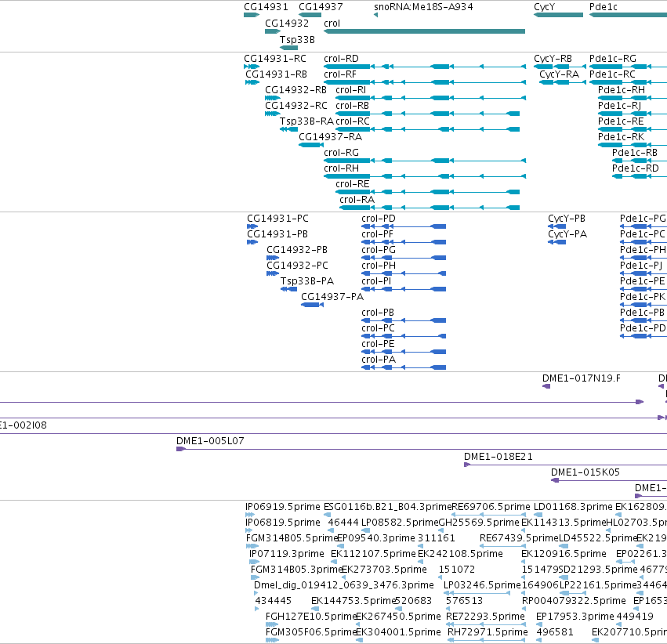Click the crol-PA protein label

379,360
